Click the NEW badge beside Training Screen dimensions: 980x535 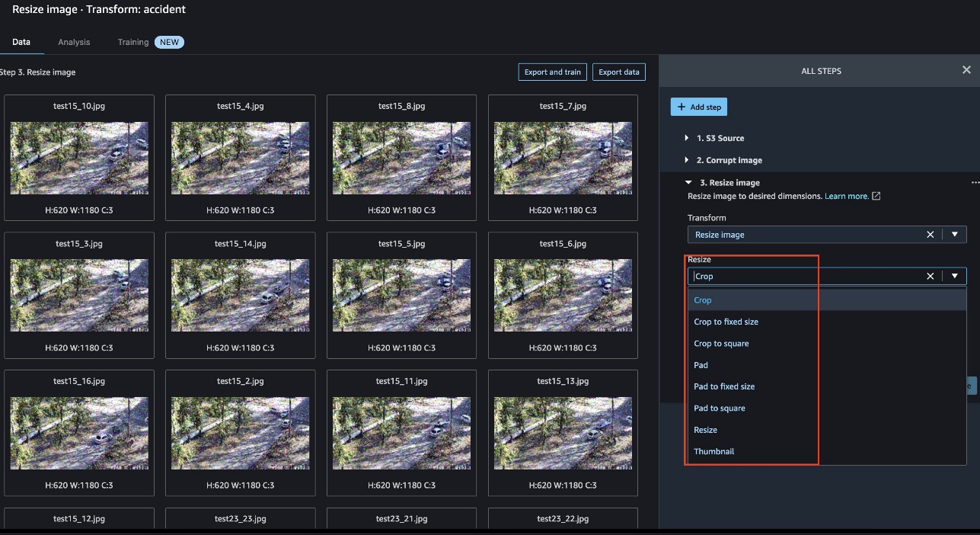coord(169,42)
